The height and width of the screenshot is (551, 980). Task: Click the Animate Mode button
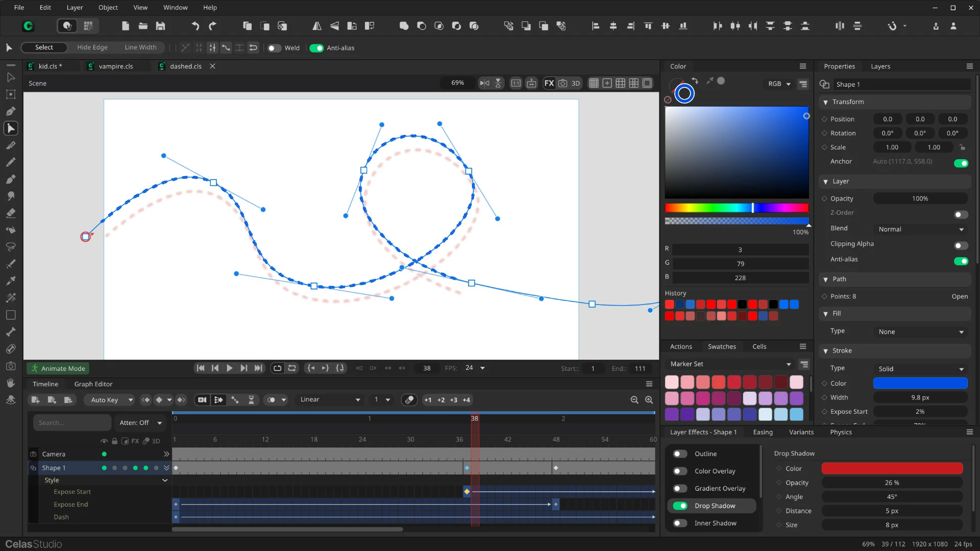point(58,368)
